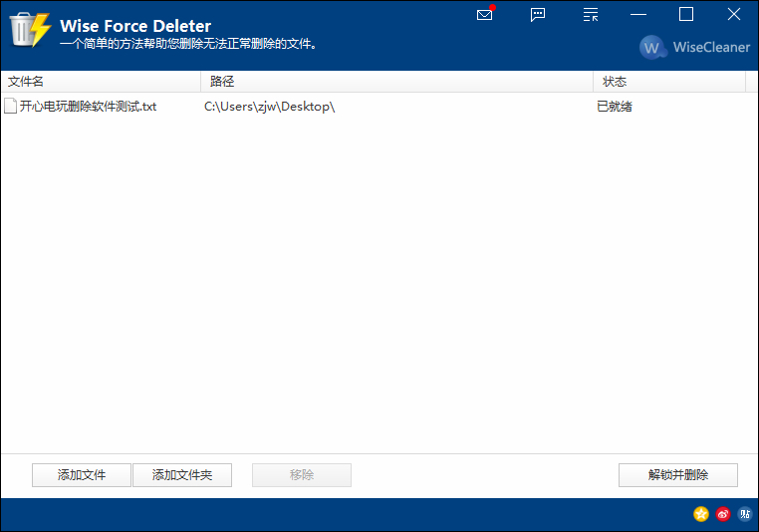
Task: Sort by the 状态 column header
Action: tap(669, 82)
